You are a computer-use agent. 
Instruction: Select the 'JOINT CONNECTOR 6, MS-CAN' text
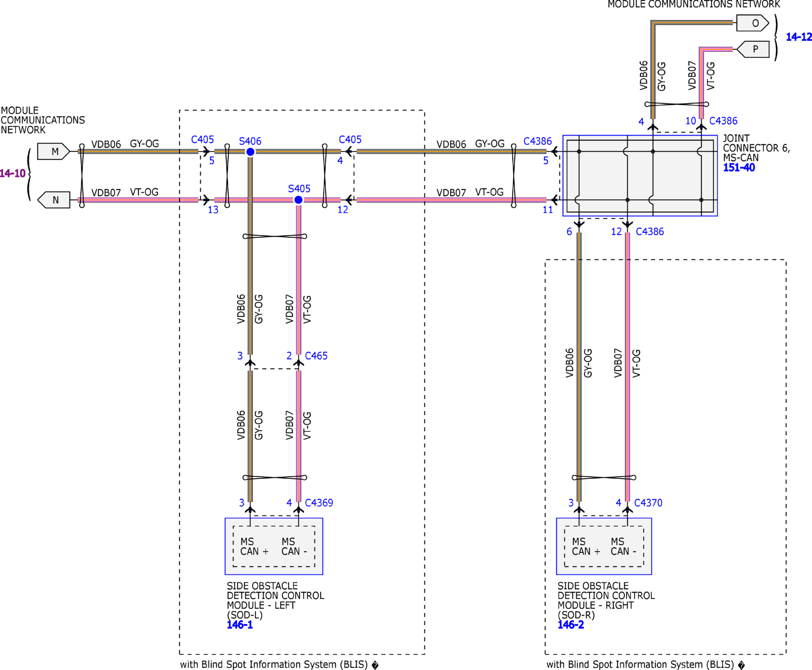click(x=756, y=148)
